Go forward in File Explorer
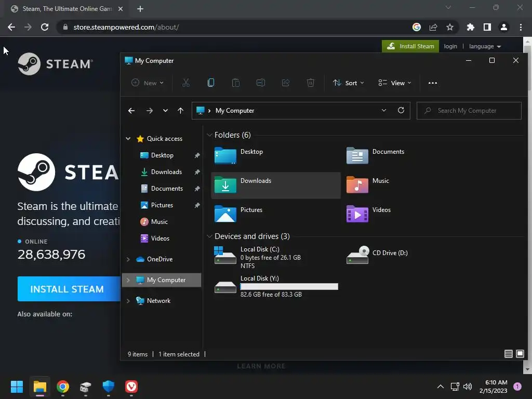 click(149, 111)
